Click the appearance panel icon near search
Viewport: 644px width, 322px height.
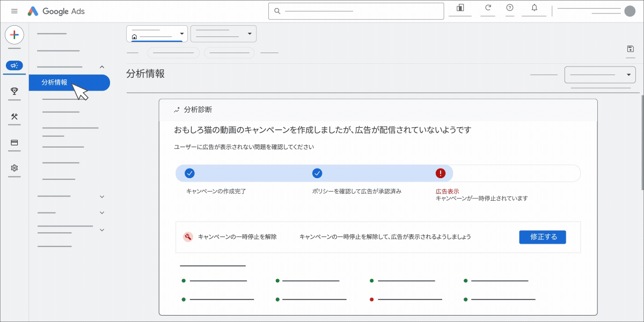pos(460,9)
